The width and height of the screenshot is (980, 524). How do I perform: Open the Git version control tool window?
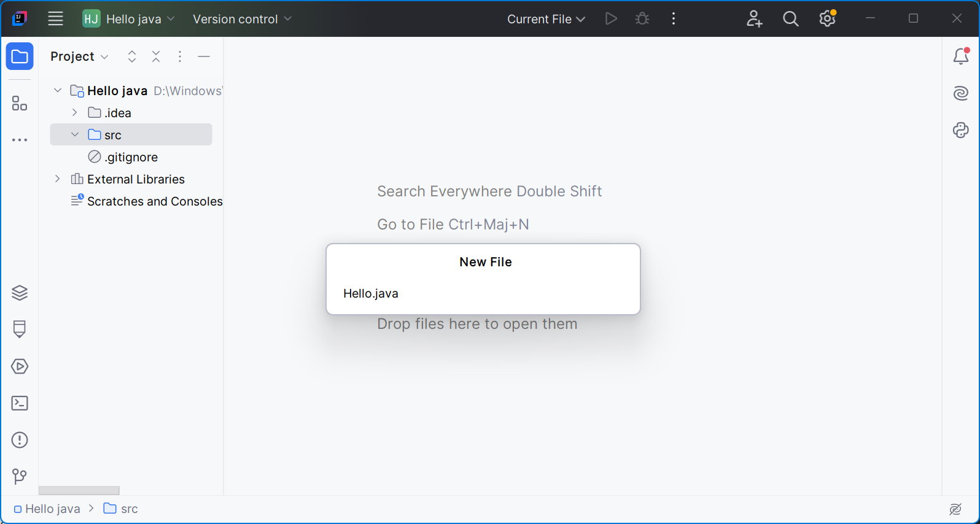click(20, 477)
